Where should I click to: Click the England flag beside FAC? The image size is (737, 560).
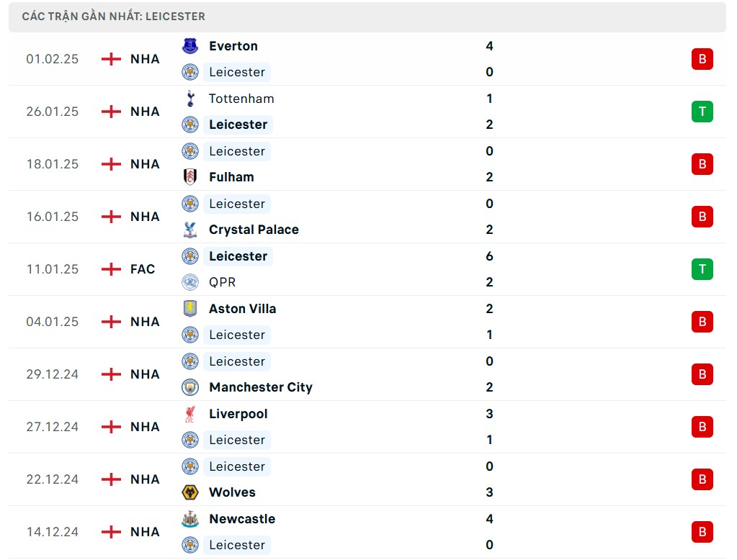(111, 269)
